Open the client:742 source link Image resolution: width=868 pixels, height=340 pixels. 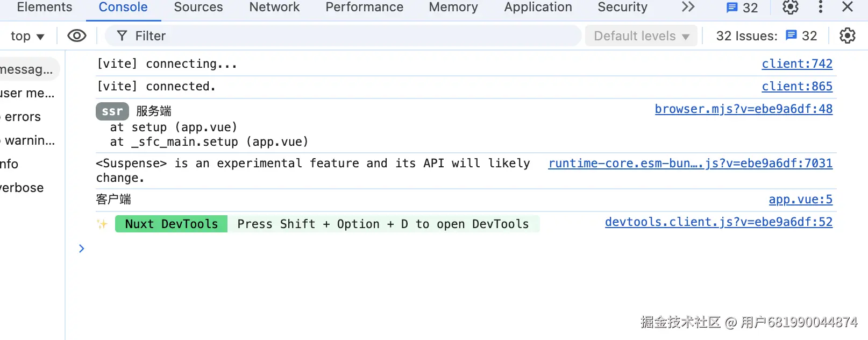click(x=797, y=64)
